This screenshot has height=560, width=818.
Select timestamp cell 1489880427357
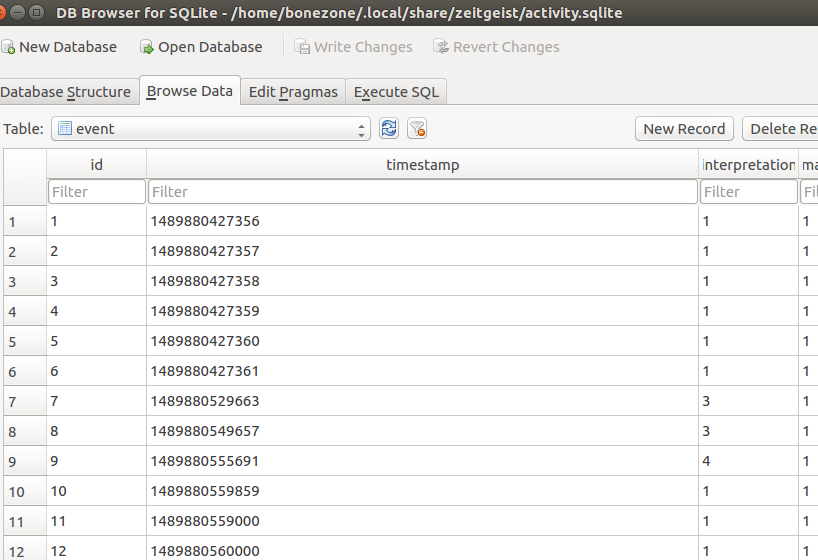tap(423, 251)
